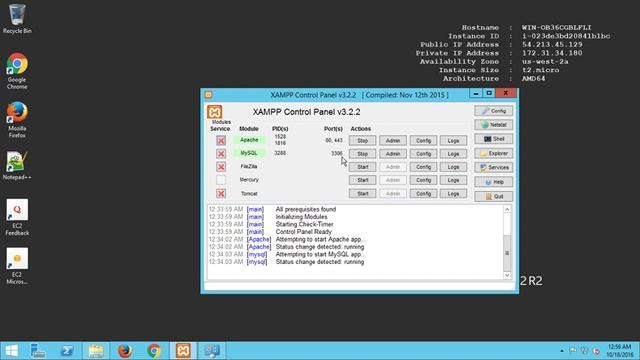Quit the XAMPP Control Panel
640x360 pixels.
[493, 196]
